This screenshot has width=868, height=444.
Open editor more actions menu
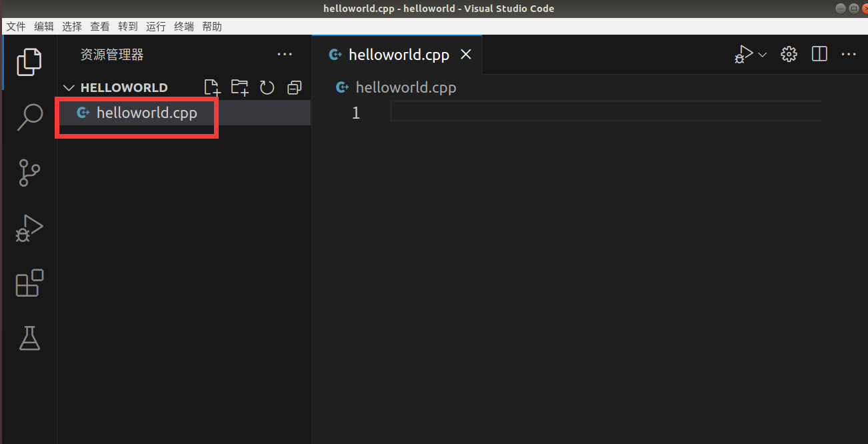point(849,55)
